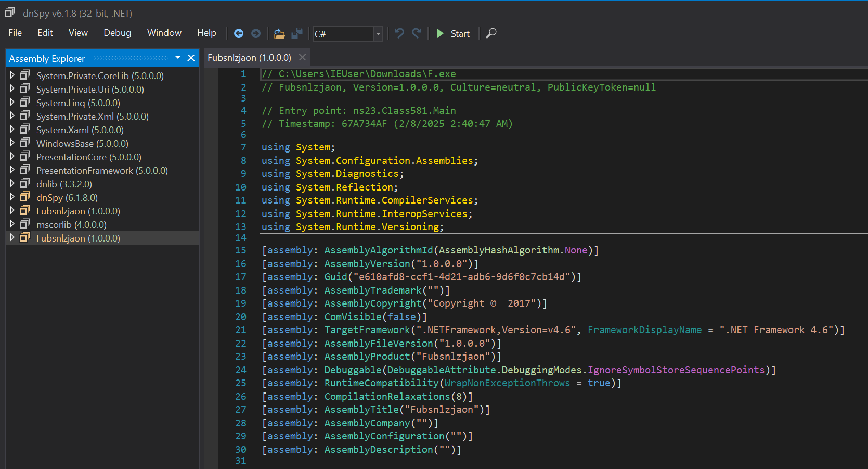Screen dimensions: 868x469
Task: Click the entry point comment ns23.Class581.Main
Action: (405, 111)
